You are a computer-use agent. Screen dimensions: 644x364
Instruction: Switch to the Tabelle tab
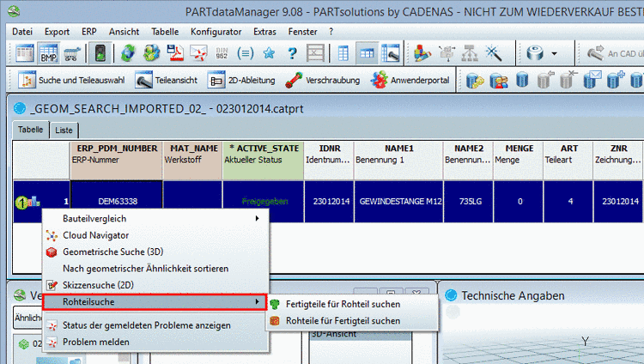30,130
